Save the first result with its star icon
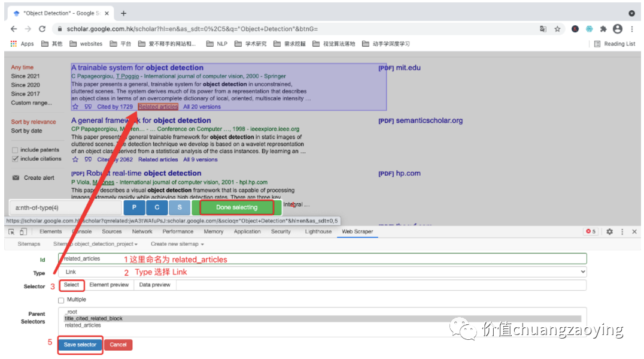The height and width of the screenshot is (359, 644). (75, 107)
